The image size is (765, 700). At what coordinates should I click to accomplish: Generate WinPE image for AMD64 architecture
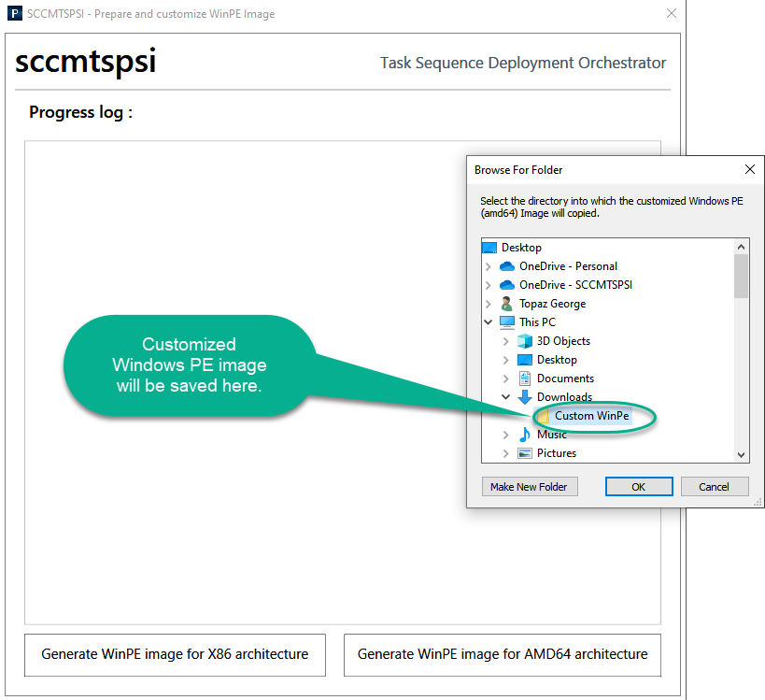(503, 654)
